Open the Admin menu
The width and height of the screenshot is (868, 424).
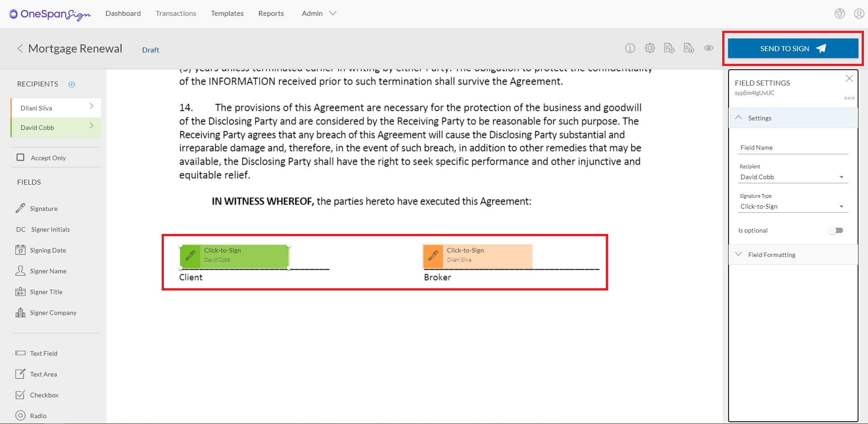(319, 14)
